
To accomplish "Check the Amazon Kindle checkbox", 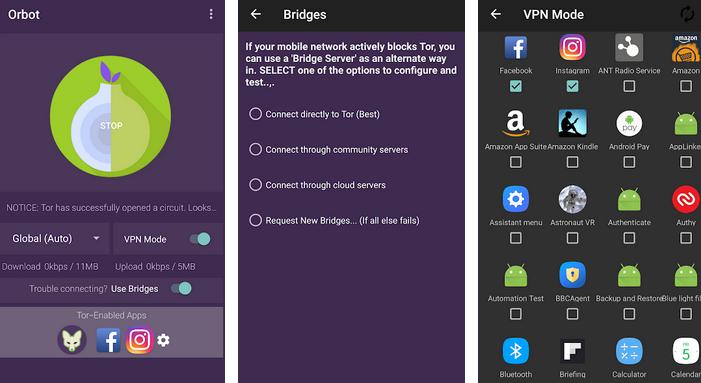I will pos(572,162).
